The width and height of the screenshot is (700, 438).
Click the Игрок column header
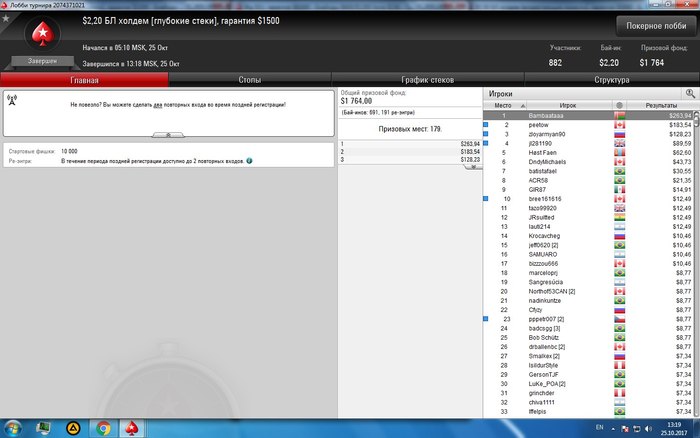coord(568,105)
